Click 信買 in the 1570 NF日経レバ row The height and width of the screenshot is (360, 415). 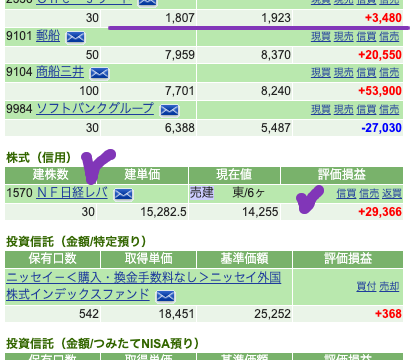coord(346,193)
